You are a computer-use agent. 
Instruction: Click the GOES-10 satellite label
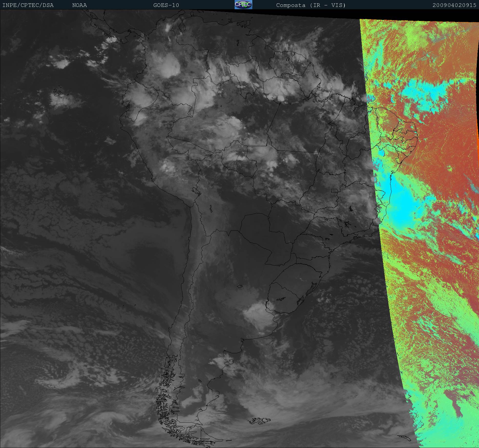(x=166, y=5)
